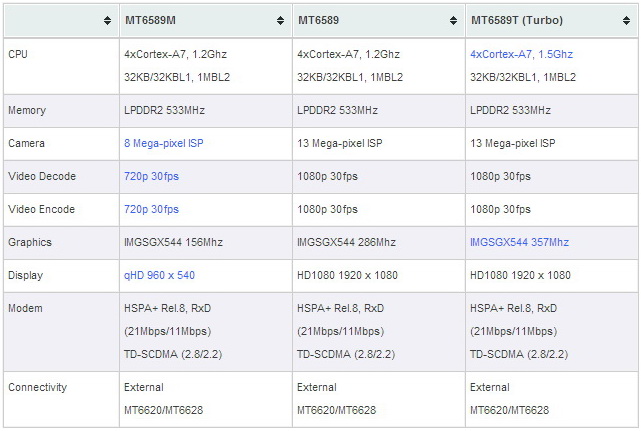Select the Memory row label

click(26, 111)
